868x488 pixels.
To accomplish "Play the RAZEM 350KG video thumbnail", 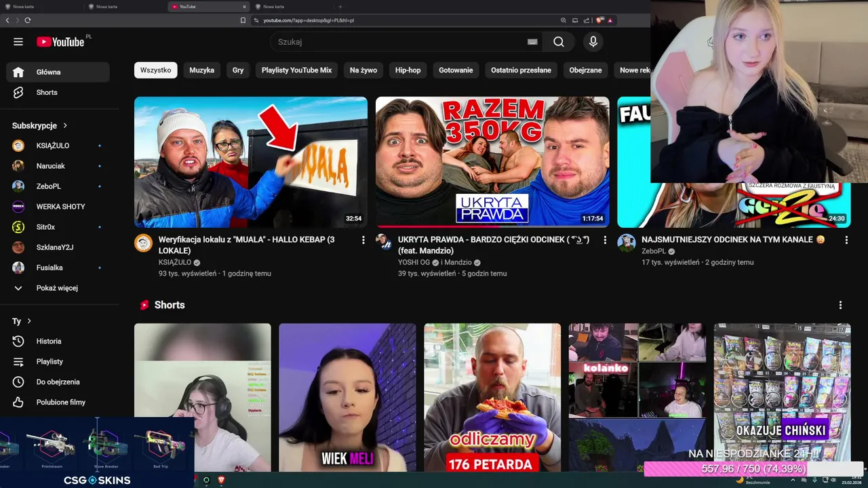I will click(x=492, y=162).
